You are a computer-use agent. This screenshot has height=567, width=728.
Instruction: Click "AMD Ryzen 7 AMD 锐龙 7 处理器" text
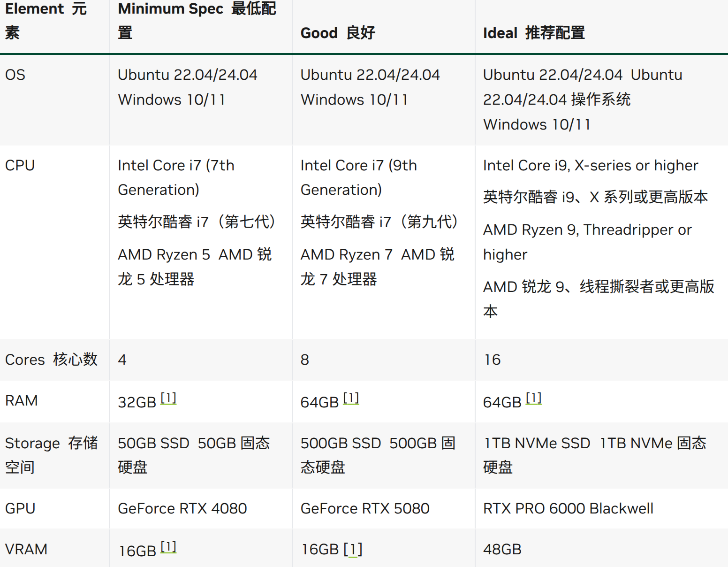[377, 267]
